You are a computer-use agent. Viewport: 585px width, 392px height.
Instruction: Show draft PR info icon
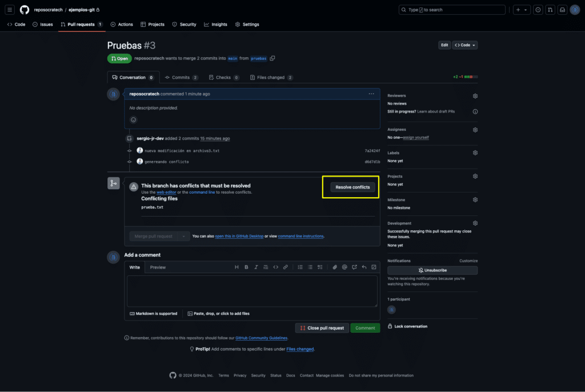[x=475, y=111]
